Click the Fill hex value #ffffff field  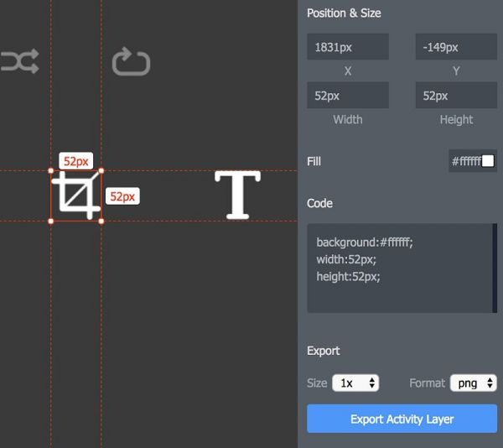[x=465, y=161]
